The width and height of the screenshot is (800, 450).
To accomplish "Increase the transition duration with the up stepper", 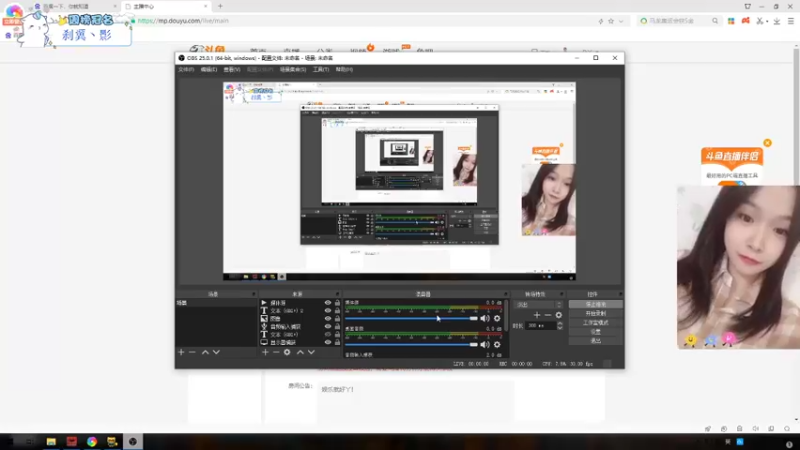I will 560,323.
